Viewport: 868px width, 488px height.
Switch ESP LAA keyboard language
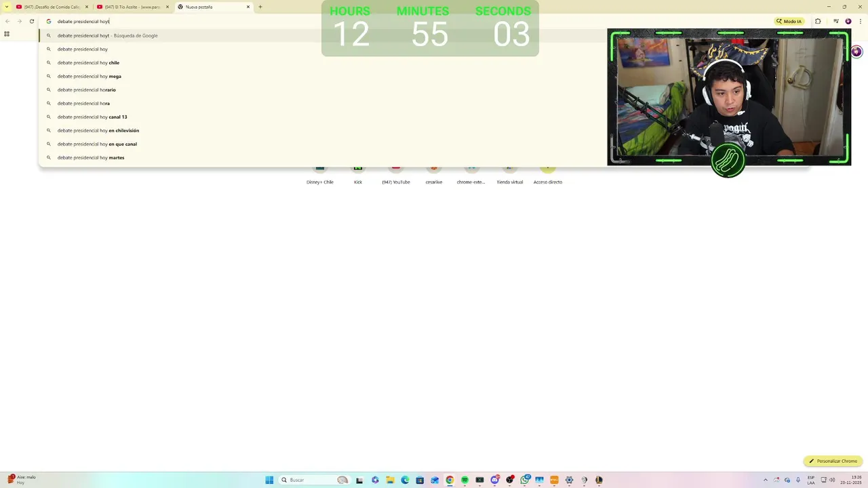811,480
